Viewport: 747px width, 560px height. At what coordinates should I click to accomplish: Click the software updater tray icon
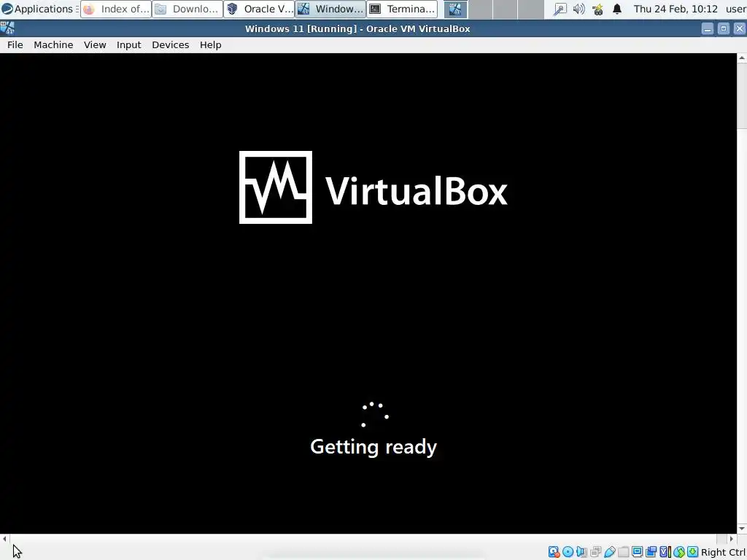tap(598, 9)
